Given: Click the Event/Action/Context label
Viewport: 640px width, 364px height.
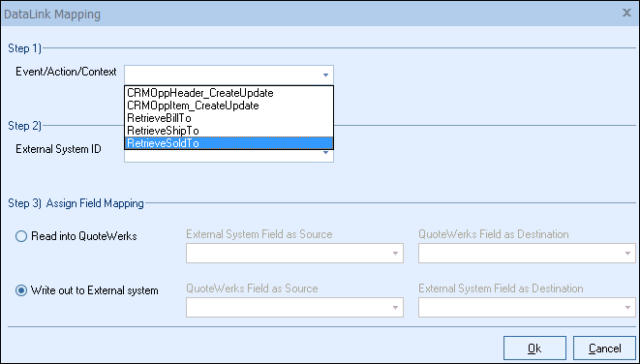Looking at the screenshot, I should 66,72.
